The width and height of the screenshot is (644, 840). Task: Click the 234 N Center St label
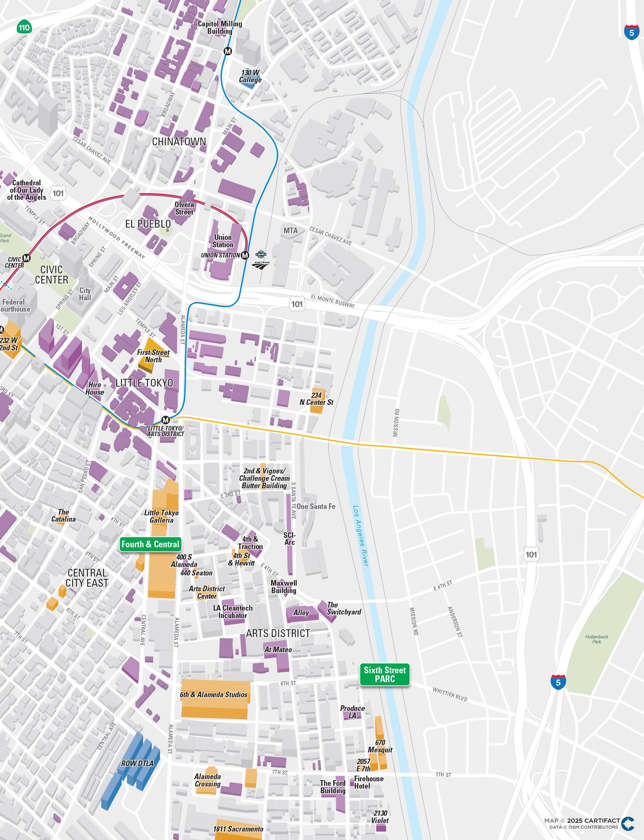point(316,399)
